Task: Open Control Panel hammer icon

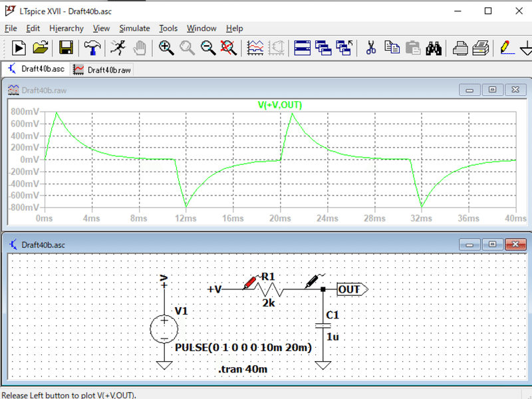Action: pyautogui.click(x=92, y=48)
